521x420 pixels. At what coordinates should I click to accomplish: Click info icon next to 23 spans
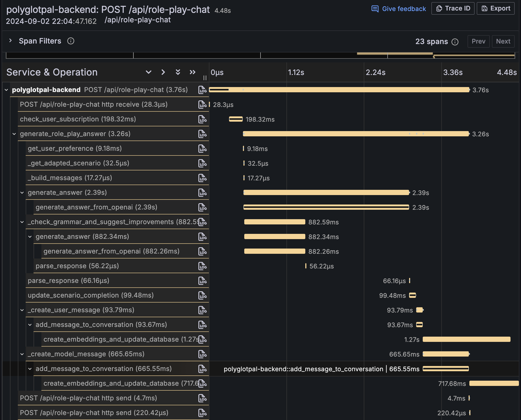click(455, 42)
